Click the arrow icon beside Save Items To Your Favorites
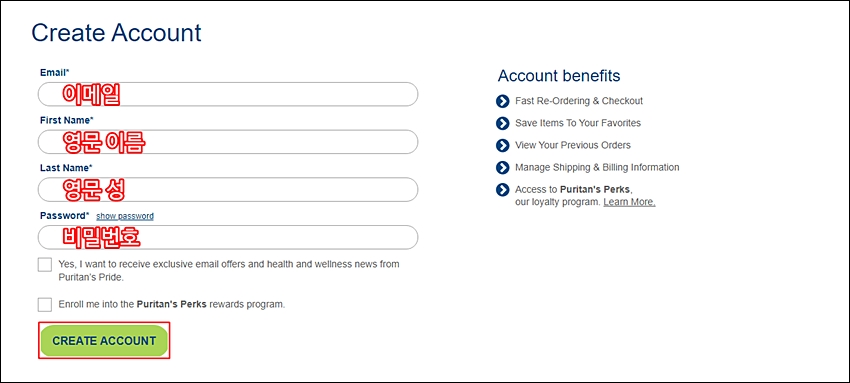 click(x=503, y=123)
